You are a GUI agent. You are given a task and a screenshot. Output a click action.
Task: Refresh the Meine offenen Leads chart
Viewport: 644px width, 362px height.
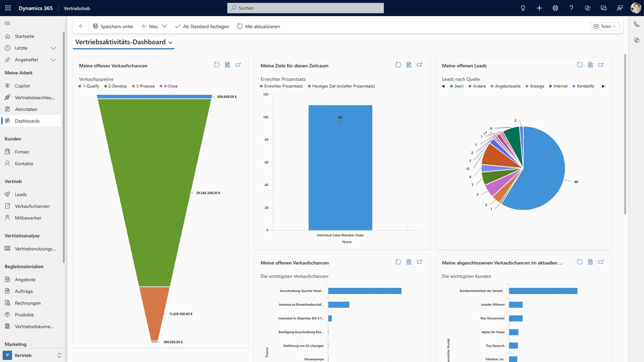click(x=580, y=65)
